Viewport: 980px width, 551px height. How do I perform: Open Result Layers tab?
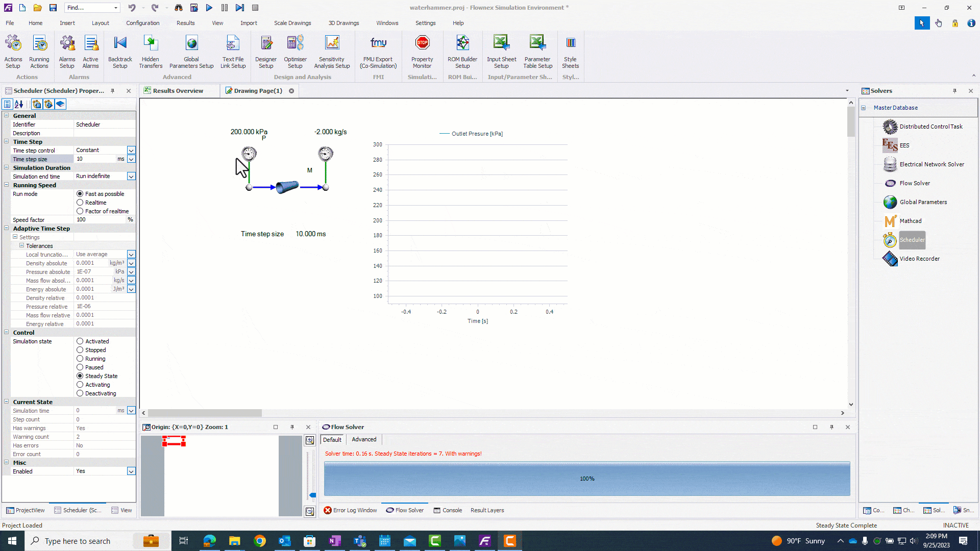point(487,510)
